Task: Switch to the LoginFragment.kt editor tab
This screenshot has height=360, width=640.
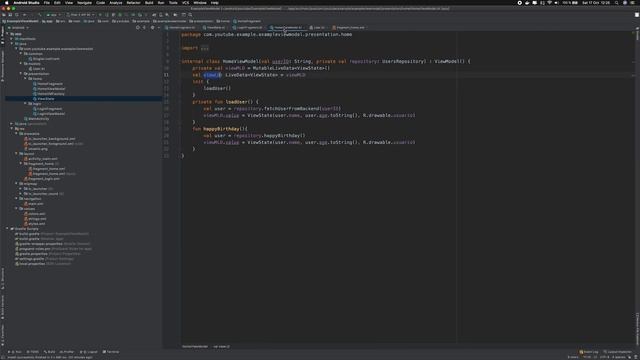Action: (x=249, y=28)
